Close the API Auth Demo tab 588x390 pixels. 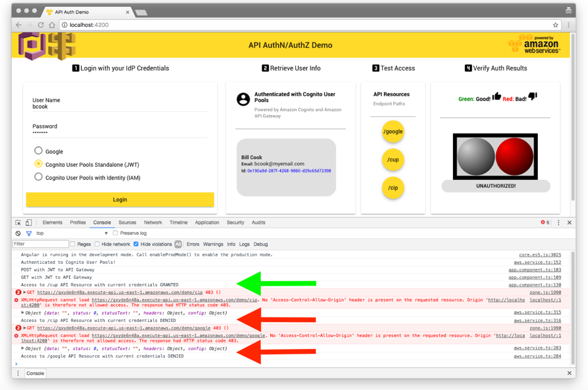pos(128,12)
